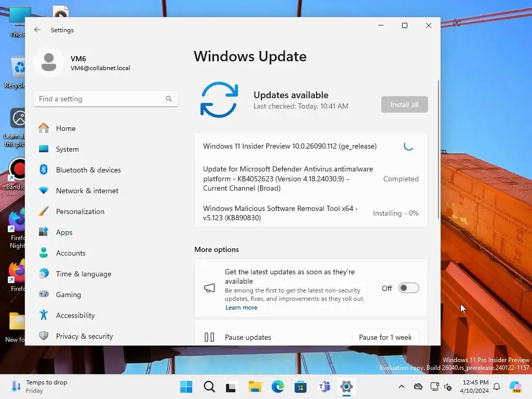The image size is (532, 399).
Task: Toggle get latest updates switch
Action: [408, 288]
